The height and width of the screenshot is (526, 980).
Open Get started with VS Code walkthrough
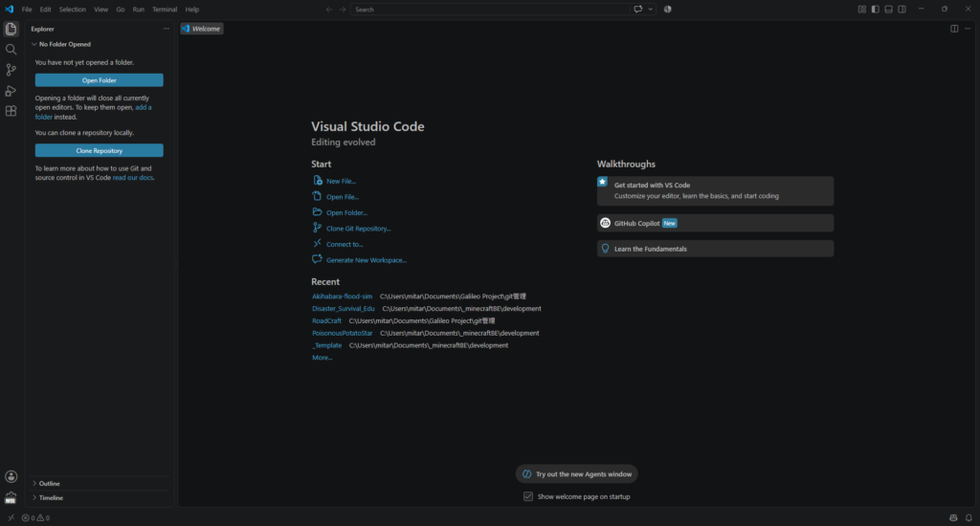[715, 190]
